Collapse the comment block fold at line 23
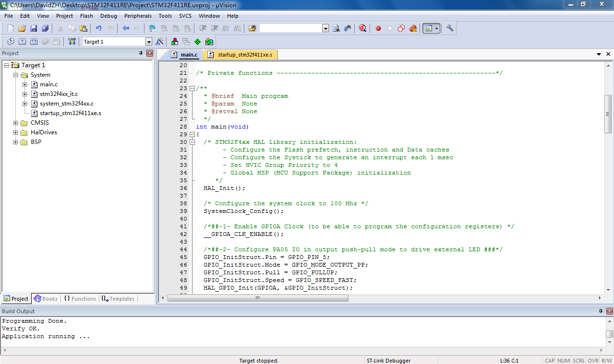 coord(193,88)
